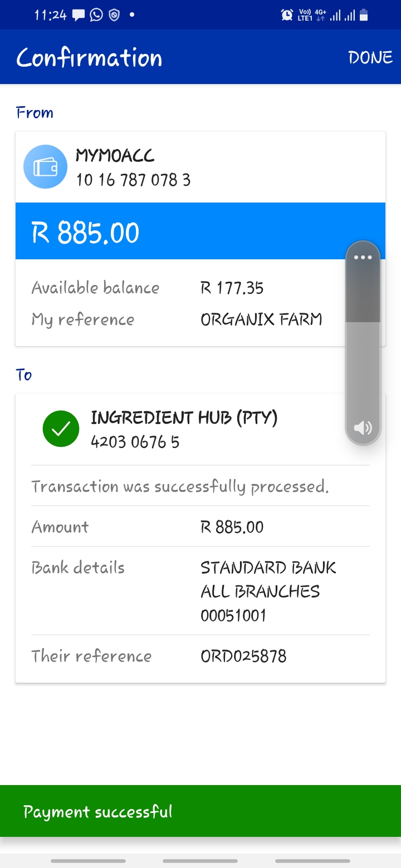401x868 pixels.
Task: Tap the alarm clock status icon
Action: tap(287, 15)
